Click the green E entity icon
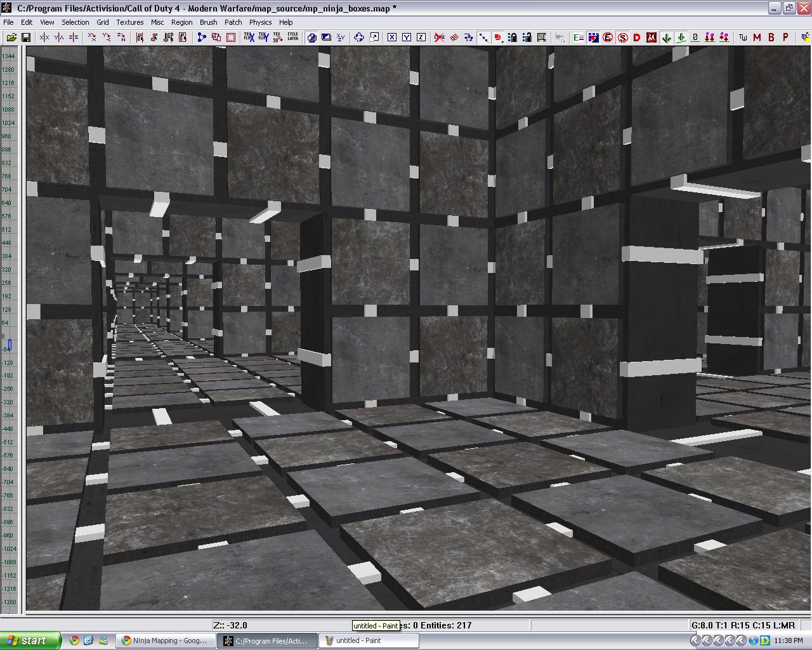Viewport: 812px width, 650px height. pos(579,37)
